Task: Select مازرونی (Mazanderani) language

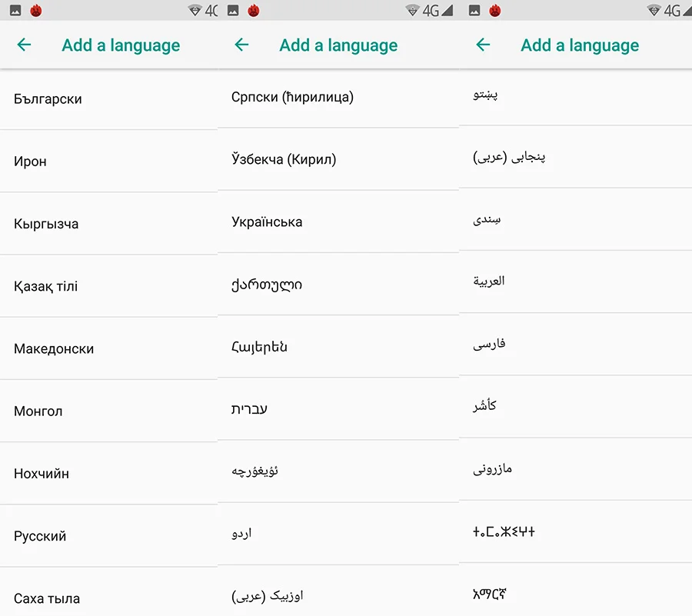Action: [x=575, y=470]
